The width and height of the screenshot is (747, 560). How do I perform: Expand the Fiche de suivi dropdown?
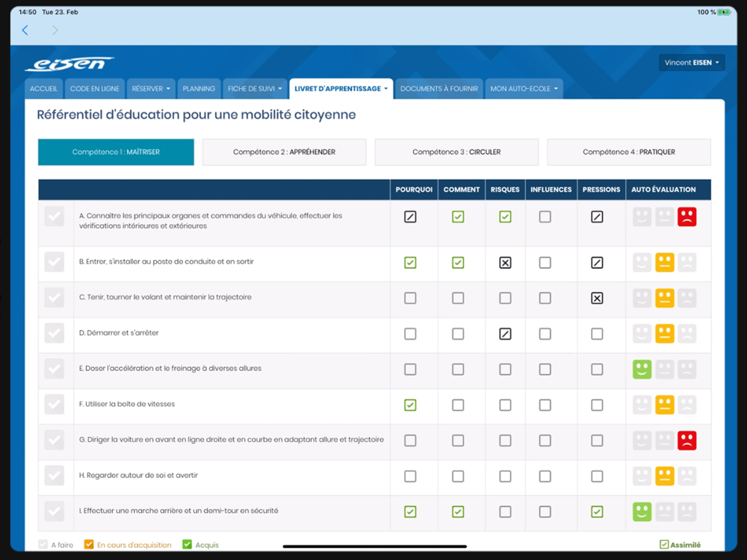click(255, 89)
